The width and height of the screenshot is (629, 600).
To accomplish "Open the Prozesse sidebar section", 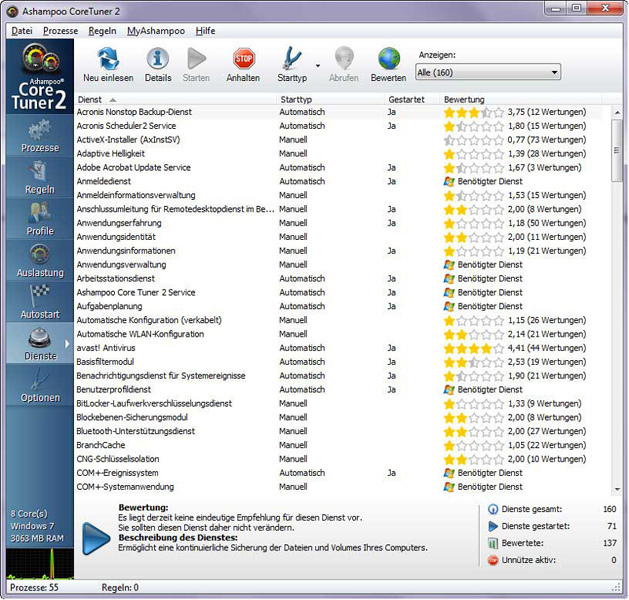I will coord(40,136).
